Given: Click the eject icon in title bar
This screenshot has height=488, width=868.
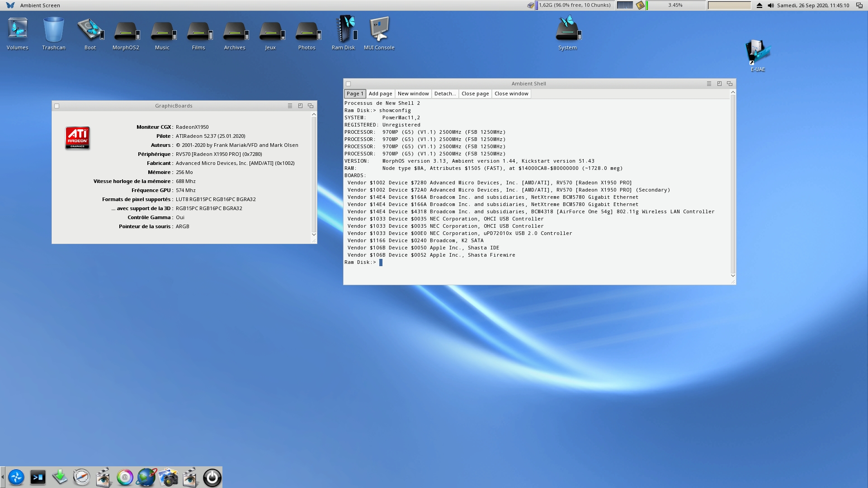Looking at the screenshot, I should coord(759,5).
